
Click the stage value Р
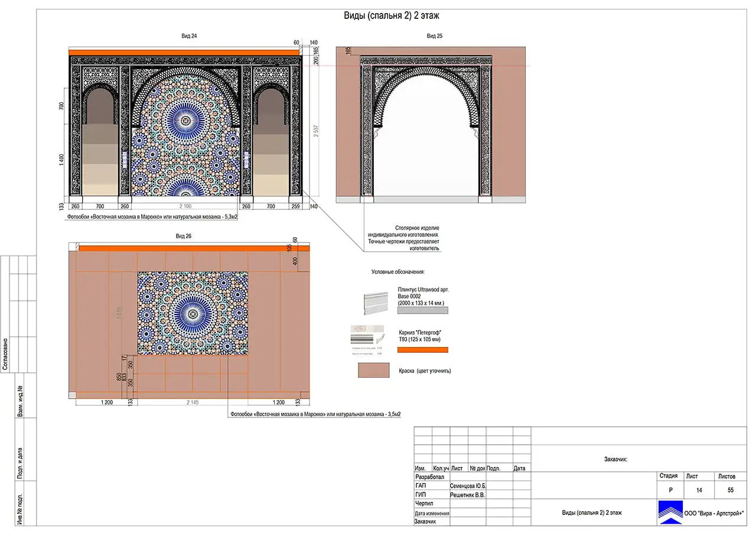(670, 490)
